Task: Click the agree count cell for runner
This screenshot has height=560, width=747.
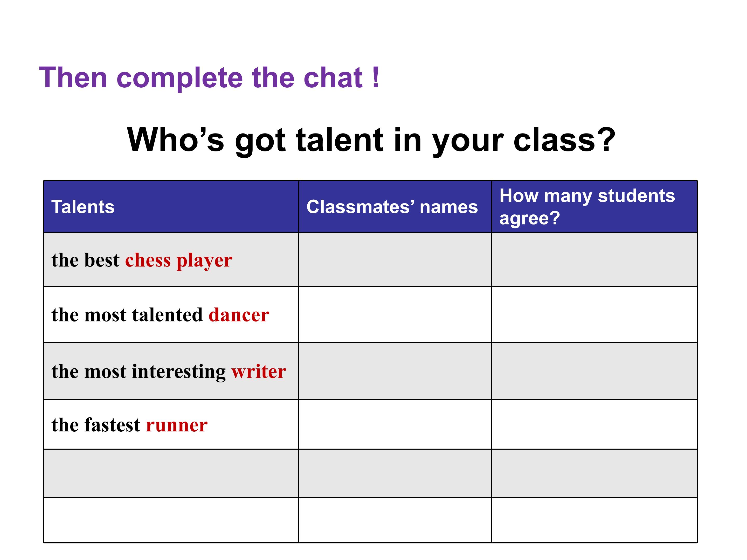Action: [x=594, y=424]
